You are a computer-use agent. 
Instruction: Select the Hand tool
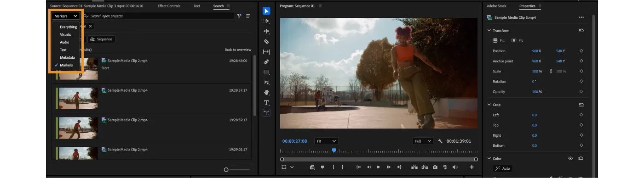(x=266, y=92)
